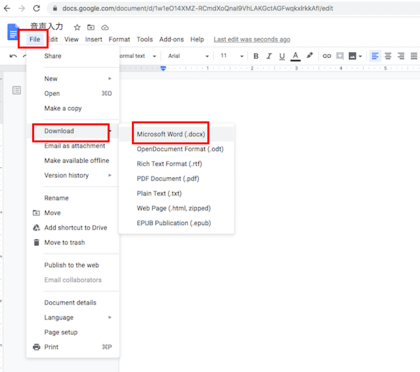This screenshot has width=420, height=372.
Task: Download as Web Page (.html, zipped)
Action: click(177, 208)
